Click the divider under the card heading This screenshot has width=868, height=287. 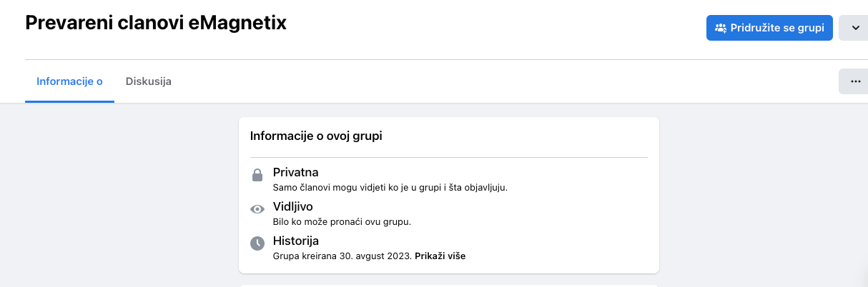pos(448,157)
